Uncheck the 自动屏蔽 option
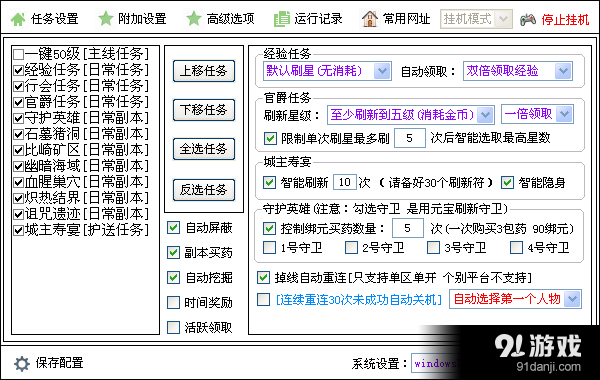The width and height of the screenshot is (600, 380). 173,228
